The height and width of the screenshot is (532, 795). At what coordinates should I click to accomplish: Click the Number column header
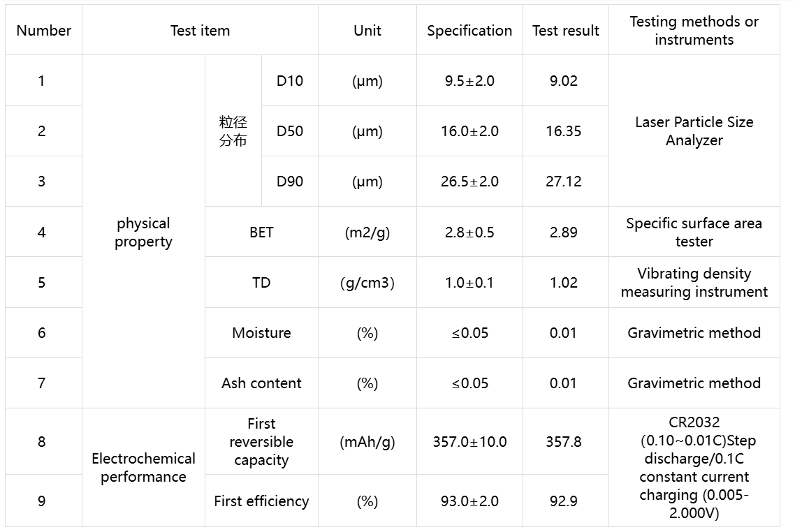tap(43, 31)
